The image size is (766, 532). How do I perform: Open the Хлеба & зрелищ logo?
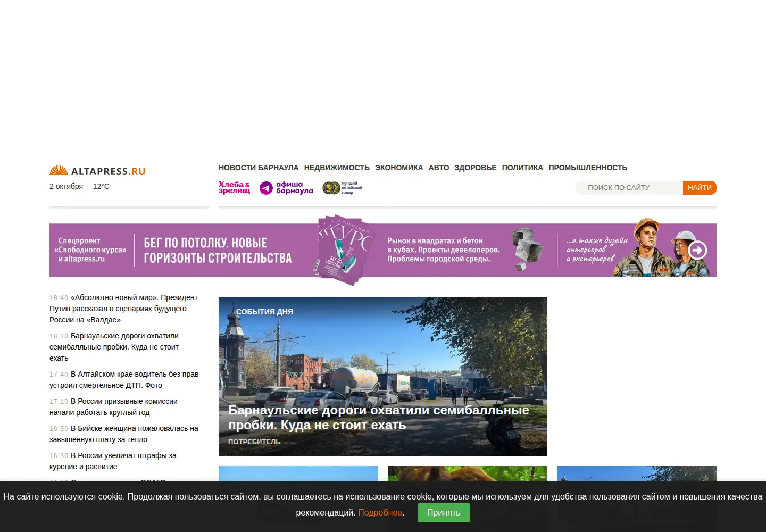[x=234, y=188]
